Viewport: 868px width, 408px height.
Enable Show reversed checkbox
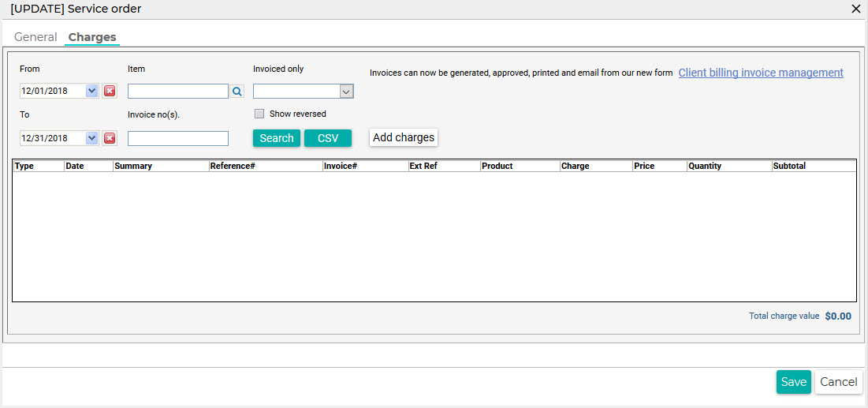click(259, 114)
